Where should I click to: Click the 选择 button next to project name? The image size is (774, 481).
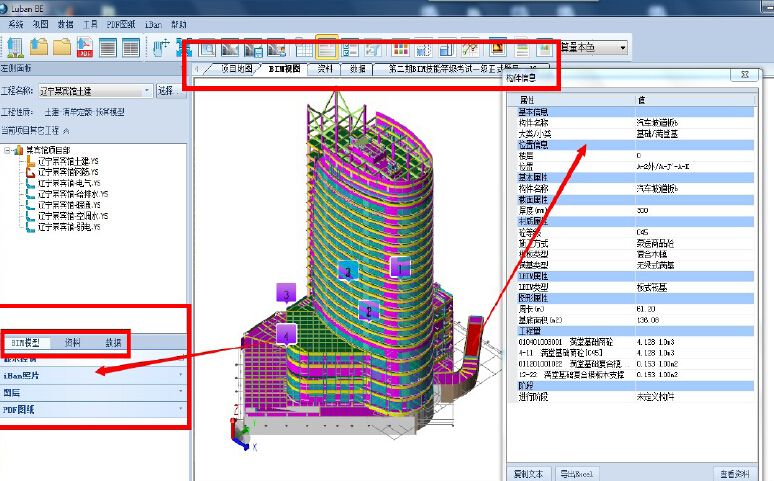tap(169, 91)
